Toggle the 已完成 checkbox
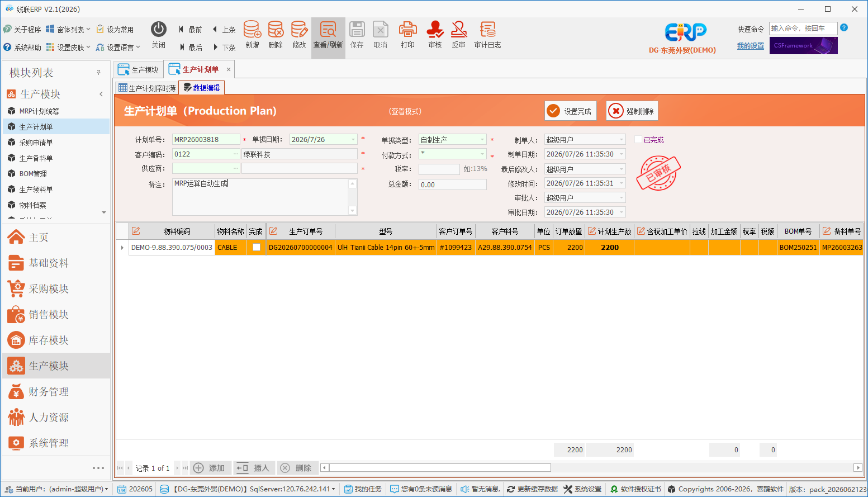Screen dimensions: 868x497 point(638,140)
